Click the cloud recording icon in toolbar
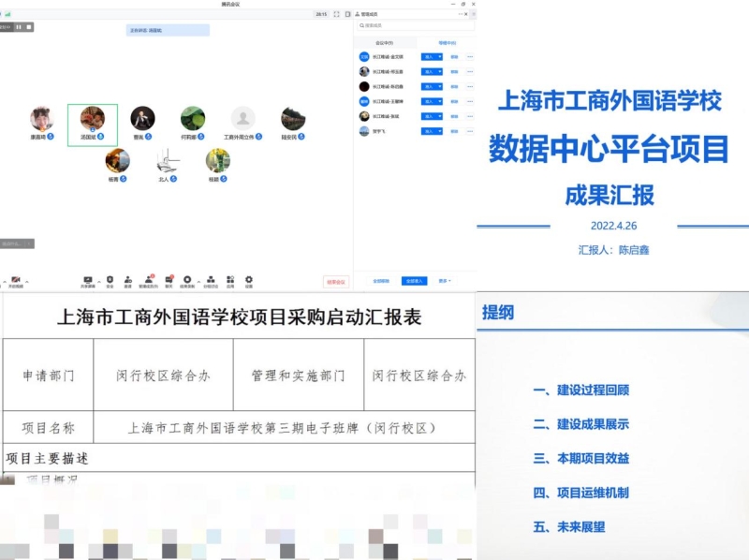 [x=187, y=278]
